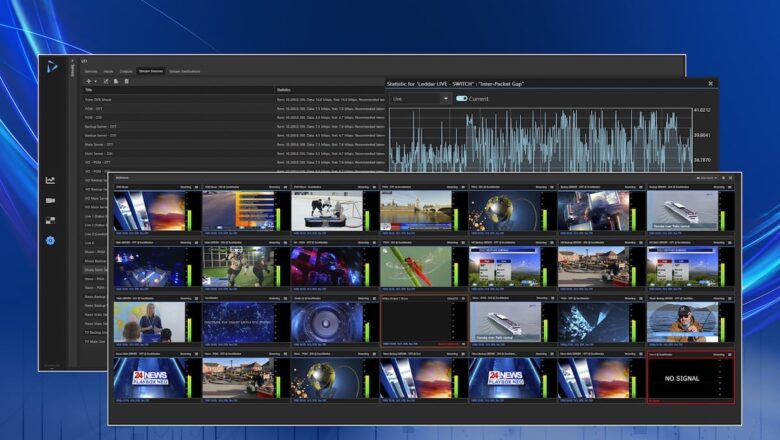
Task: Click the Inter-Packet Gap chart area
Action: pos(541,140)
